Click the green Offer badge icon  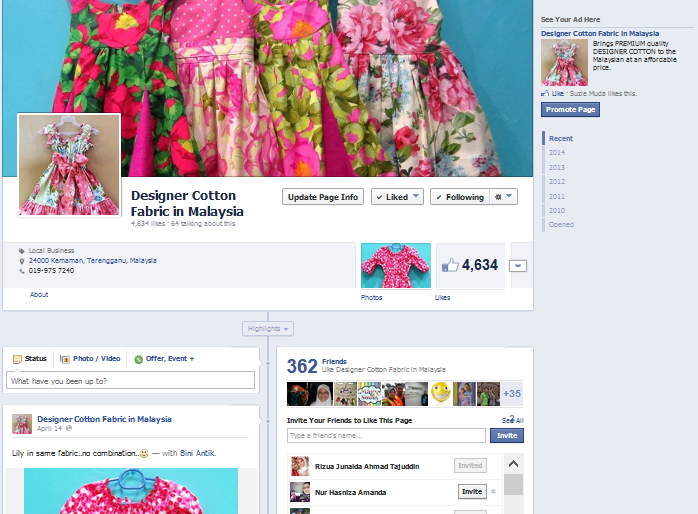click(x=138, y=359)
